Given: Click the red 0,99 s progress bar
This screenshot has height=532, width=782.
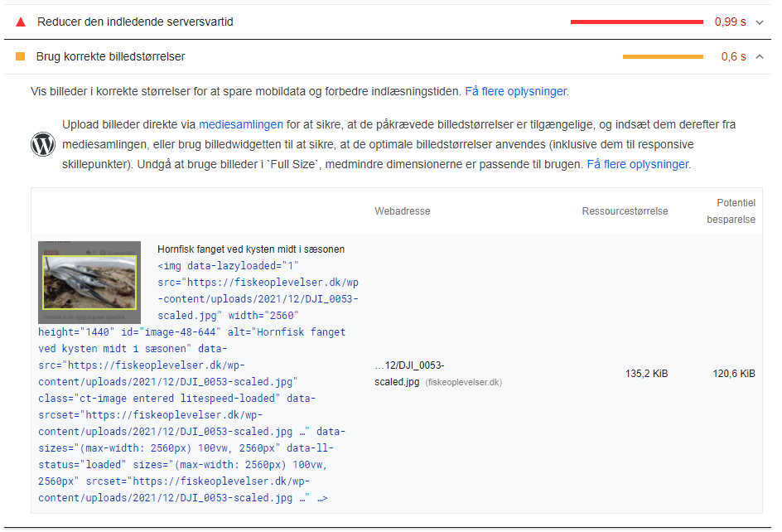Looking at the screenshot, I should tap(637, 22).
